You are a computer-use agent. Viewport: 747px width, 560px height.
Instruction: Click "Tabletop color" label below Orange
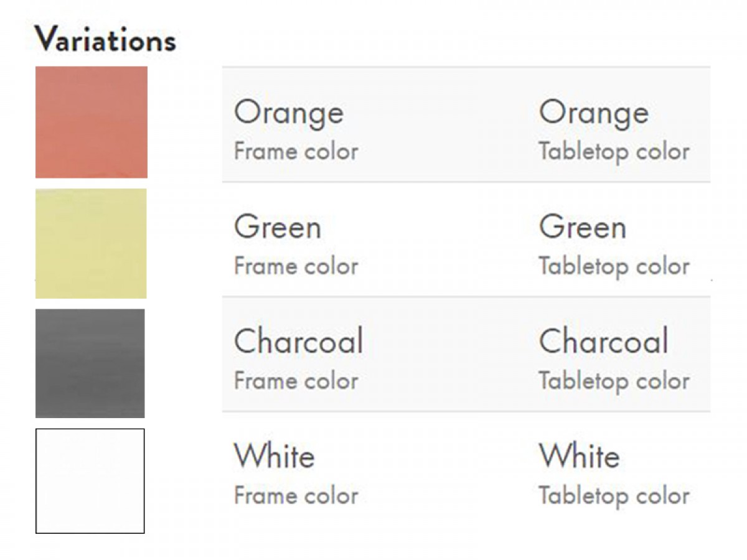click(614, 152)
